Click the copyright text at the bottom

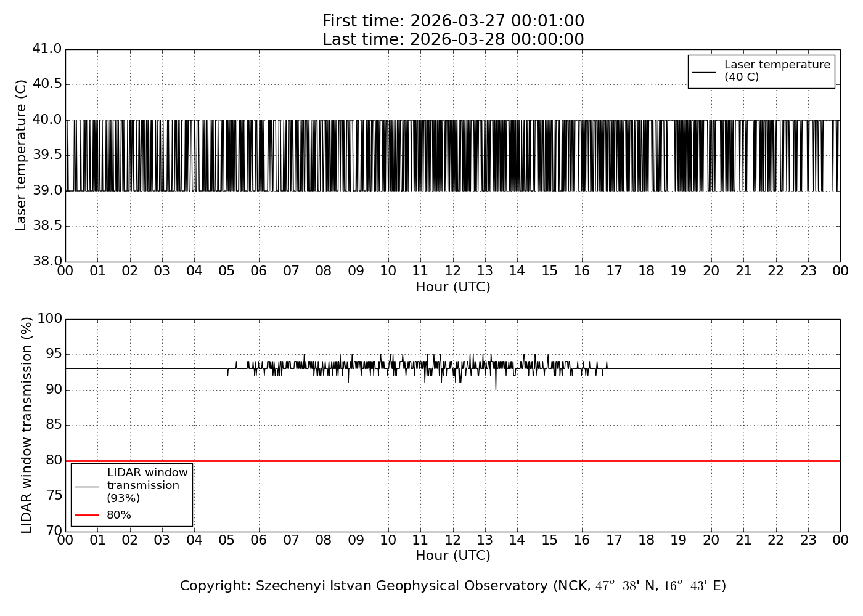coord(453,586)
